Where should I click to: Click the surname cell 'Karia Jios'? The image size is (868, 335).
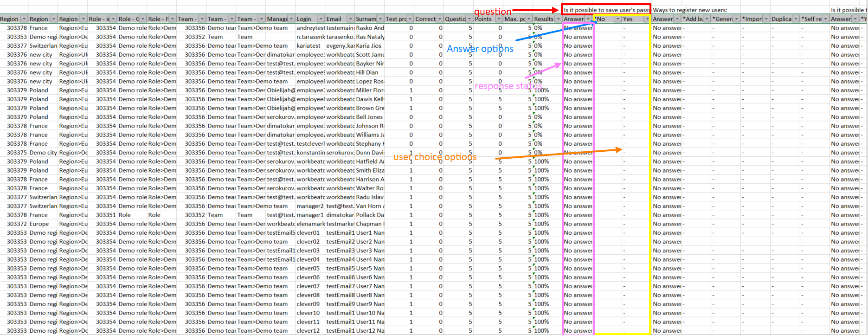coord(370,46)
